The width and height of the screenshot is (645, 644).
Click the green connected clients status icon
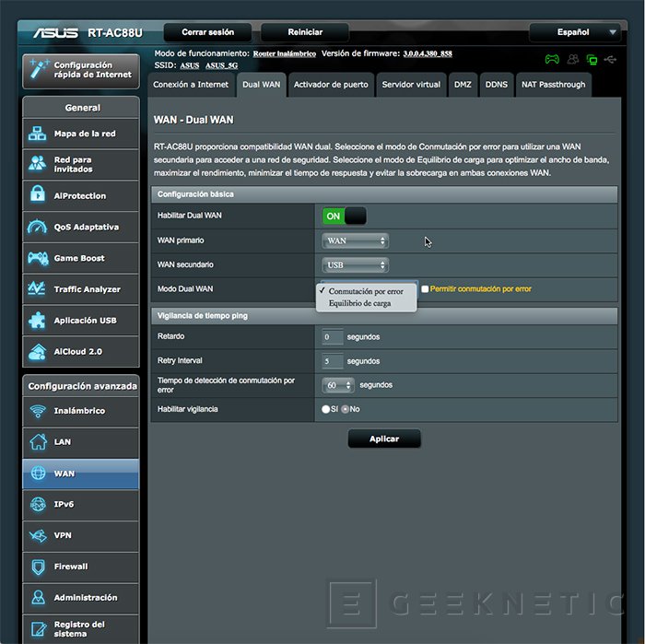tap(592, 60)
